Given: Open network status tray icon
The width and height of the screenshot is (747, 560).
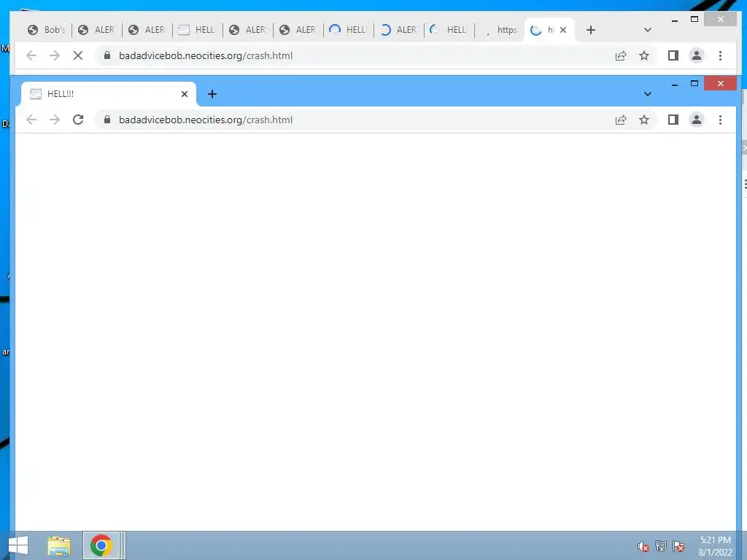Looking at the screenshot, I should [x=661, y=546].
